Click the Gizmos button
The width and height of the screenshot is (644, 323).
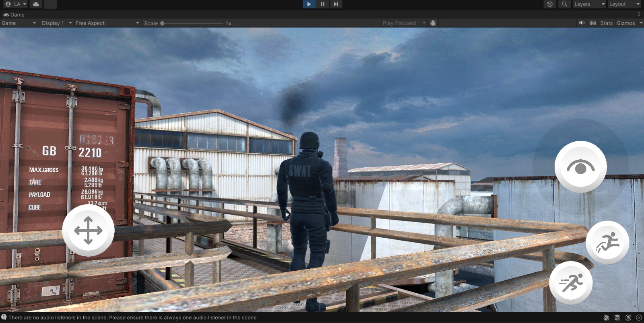coord(625,23)
